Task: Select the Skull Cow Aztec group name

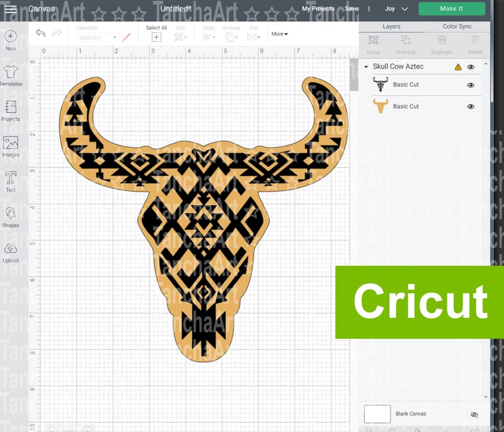Action: pyautogui.click(x=398, y=67)
